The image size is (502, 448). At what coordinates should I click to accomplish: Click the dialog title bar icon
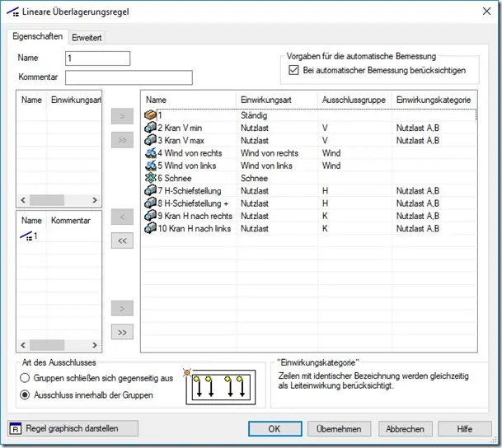(x=13, y=12)
